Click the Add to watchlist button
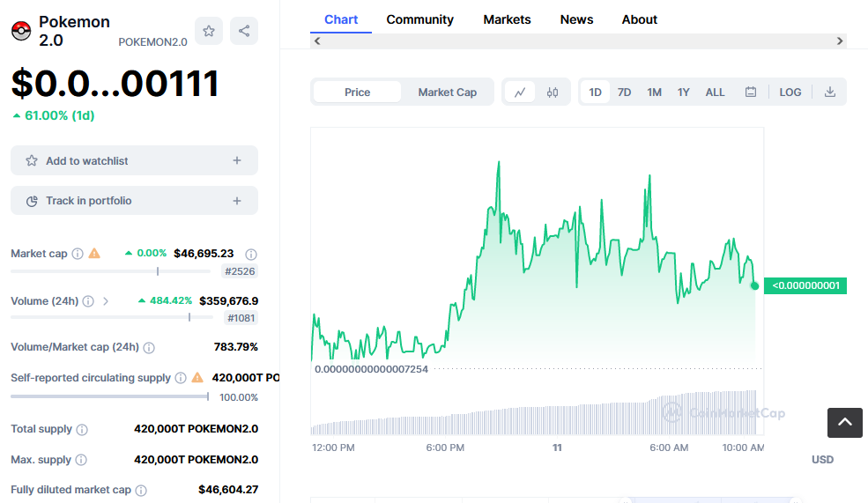 click(x=134, y=160)
